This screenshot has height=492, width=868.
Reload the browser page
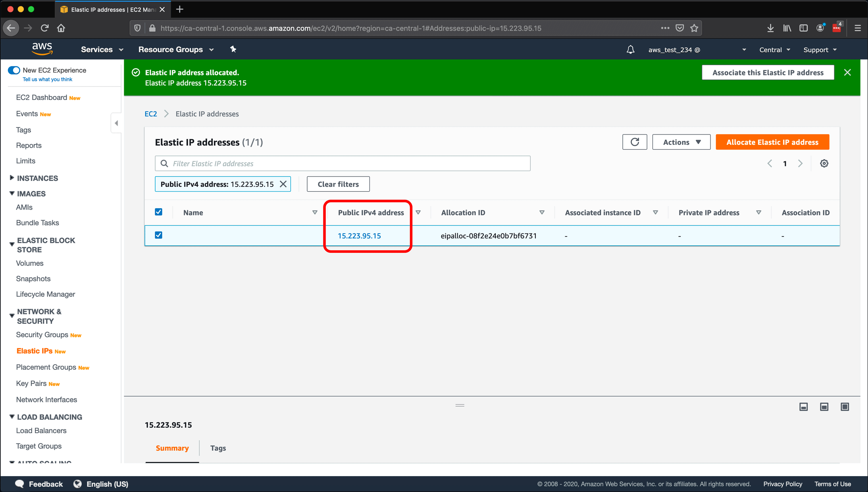pos(44,28)
